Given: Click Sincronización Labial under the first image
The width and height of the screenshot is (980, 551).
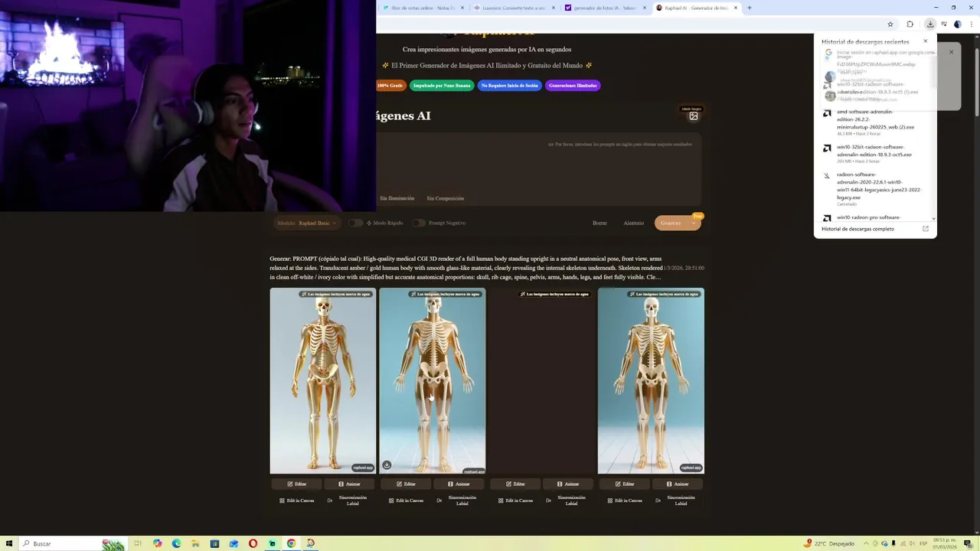Looking at the screenshot, I should (x=349, y=500).
